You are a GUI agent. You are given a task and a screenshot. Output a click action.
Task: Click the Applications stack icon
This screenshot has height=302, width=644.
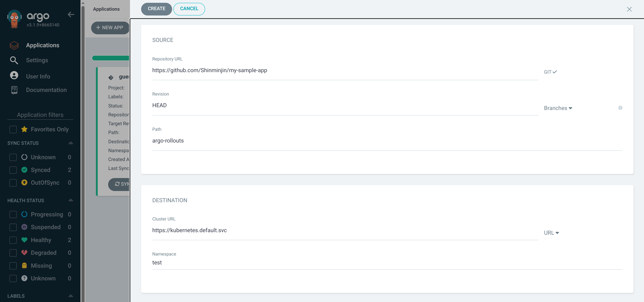point(14,45)
